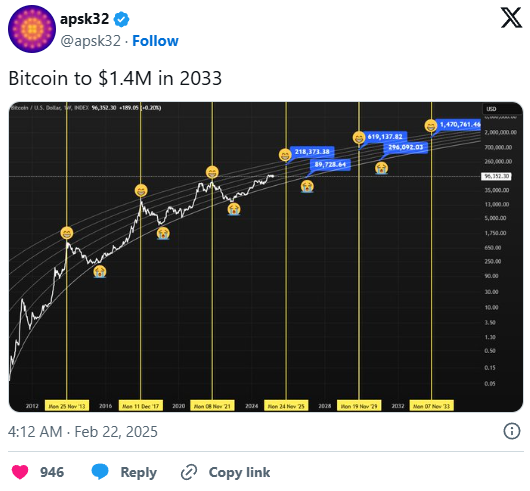Click the apsk32 profile avatar

32,29
